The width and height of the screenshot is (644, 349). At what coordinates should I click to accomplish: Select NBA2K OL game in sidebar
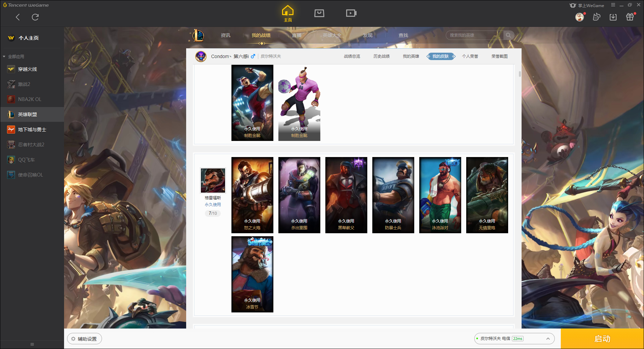pos(32,99)
